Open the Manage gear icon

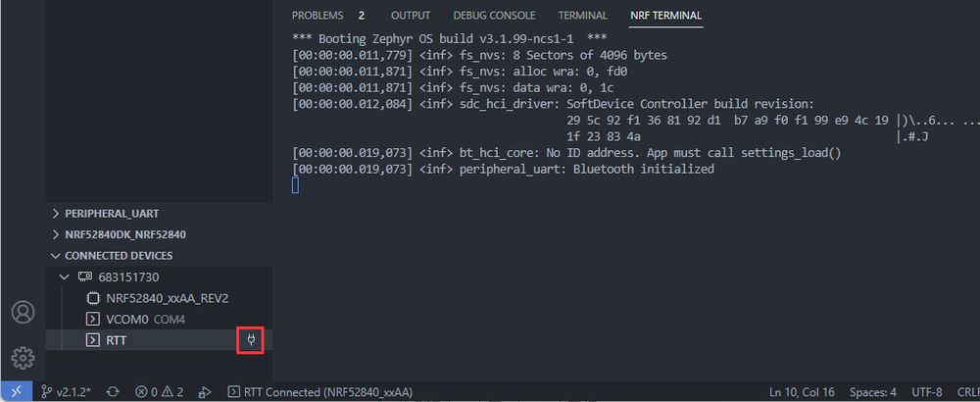click(x=23, y=357)
